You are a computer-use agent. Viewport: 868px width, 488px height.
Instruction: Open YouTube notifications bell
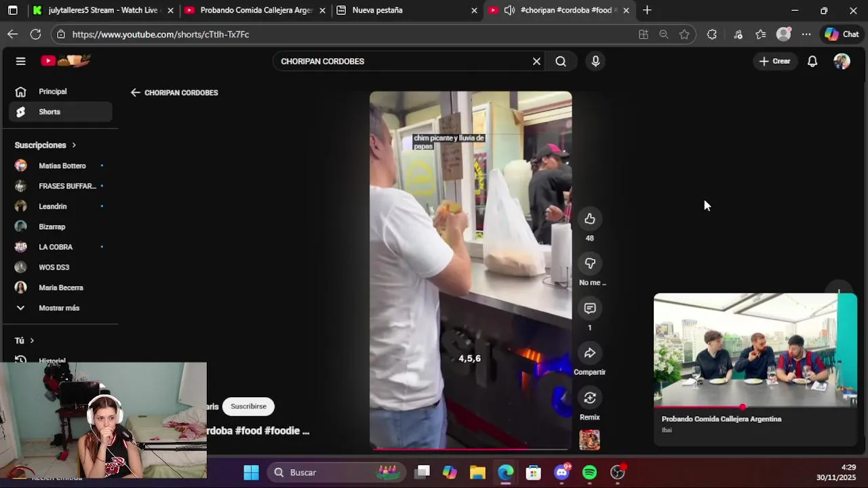[812, 61]
